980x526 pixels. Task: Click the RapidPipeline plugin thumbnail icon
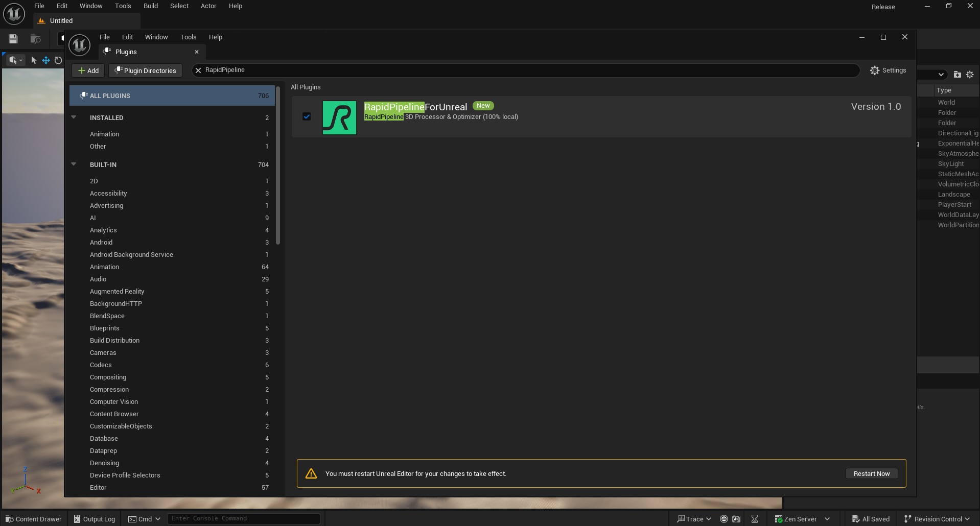point(339,118)
